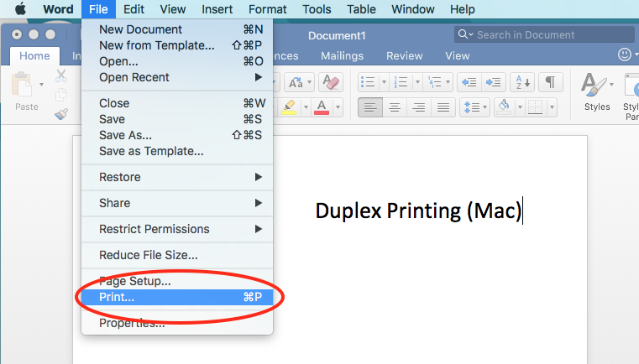This screenshot has height=364, width=639.
Task: Open the Paste options dropdown arrow
Action: (41, 85)
